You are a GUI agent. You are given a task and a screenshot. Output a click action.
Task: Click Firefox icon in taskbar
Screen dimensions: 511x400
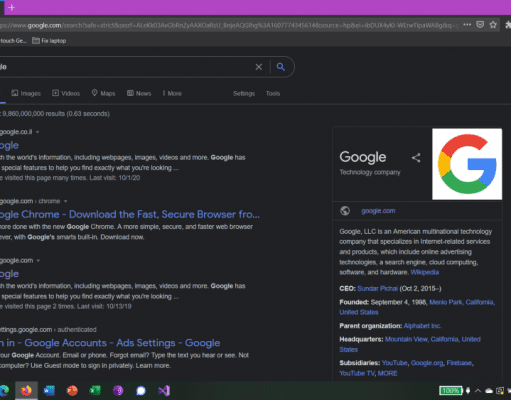26,390
